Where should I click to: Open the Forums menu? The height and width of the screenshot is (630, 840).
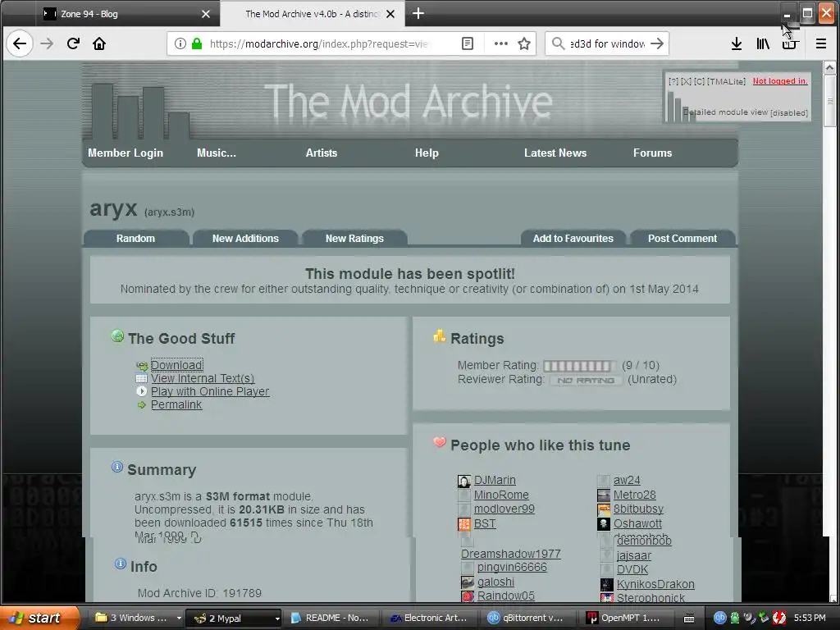click(652, 153)
